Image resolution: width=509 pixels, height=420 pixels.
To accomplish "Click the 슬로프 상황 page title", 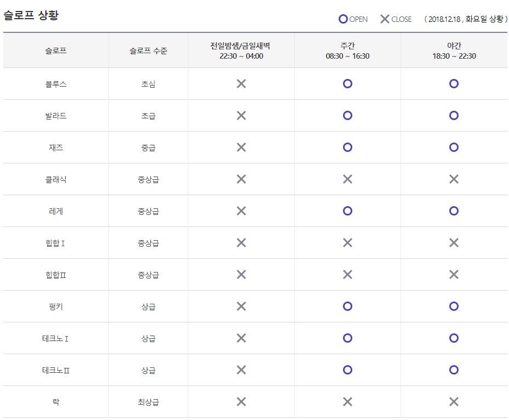I will click(31, 16).
